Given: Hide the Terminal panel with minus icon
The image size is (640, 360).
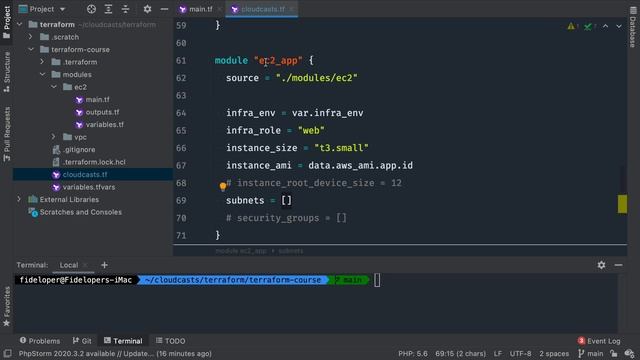Looking at the screenshot, I should click(618, 265).
